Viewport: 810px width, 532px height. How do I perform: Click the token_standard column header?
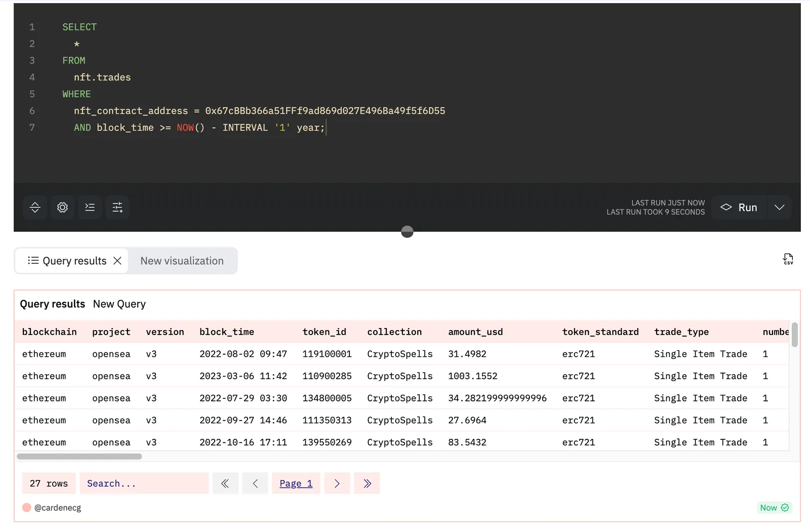click(x=600, y=332)
